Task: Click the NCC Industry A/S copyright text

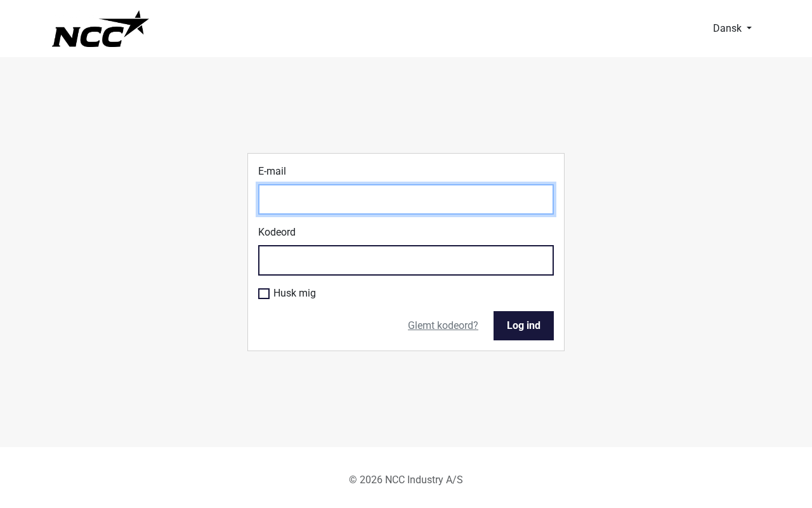Action: point(406,480)
